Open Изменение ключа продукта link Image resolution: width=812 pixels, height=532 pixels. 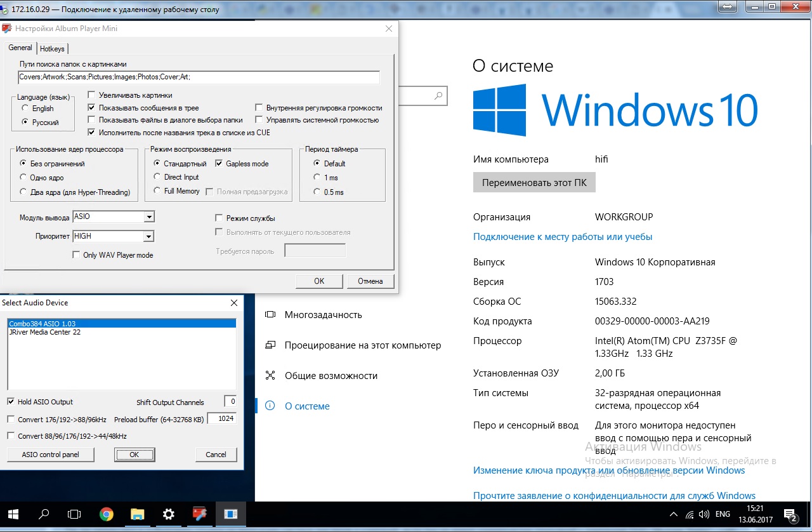[x=609, y=470]
